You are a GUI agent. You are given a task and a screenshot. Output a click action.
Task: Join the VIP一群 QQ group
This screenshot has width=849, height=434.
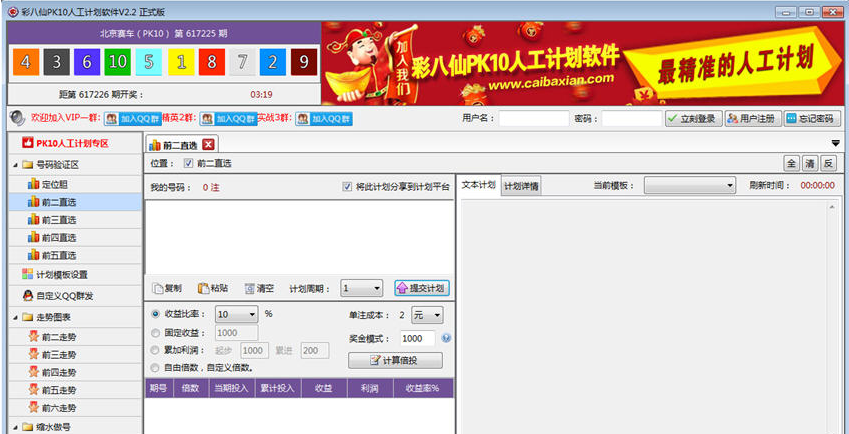coord(133,119)
